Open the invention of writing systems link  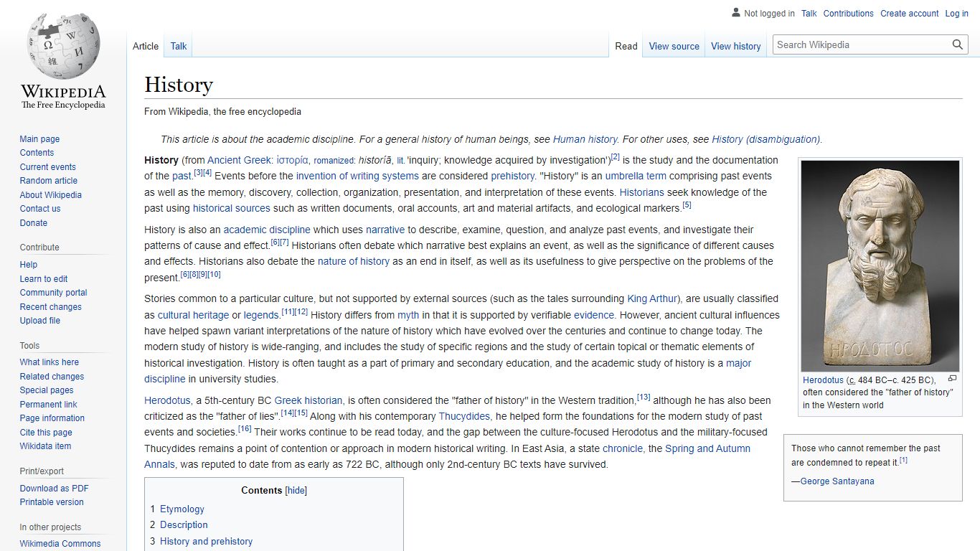(357, 176)
